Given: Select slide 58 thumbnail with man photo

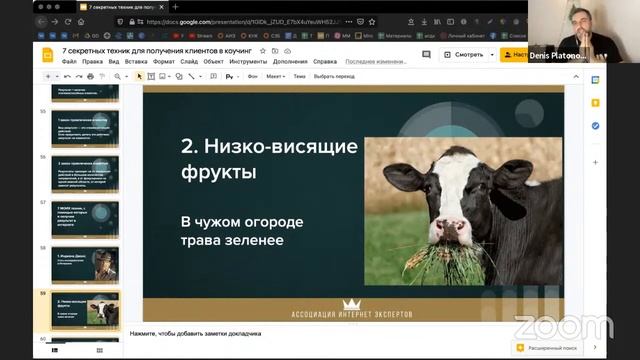Looking at the screenshot, I should [85, 265].
